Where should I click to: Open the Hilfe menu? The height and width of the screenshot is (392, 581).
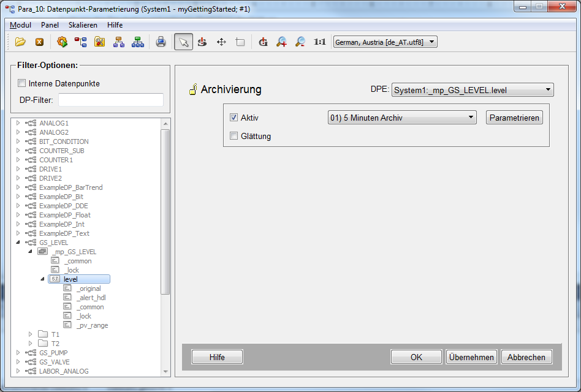(x=115, y=24)
